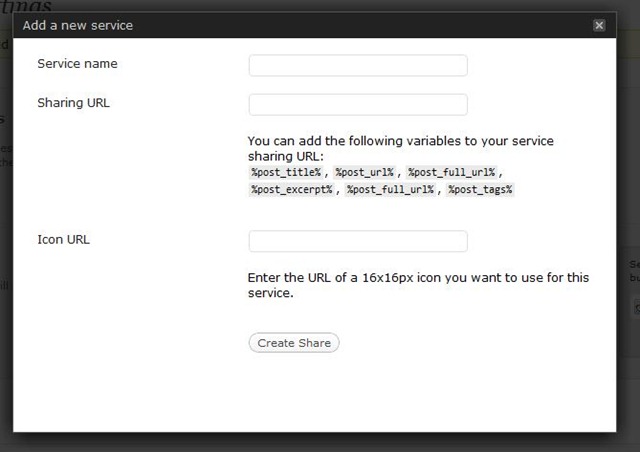Focus the Sharing URL text box

click(357, 105)
